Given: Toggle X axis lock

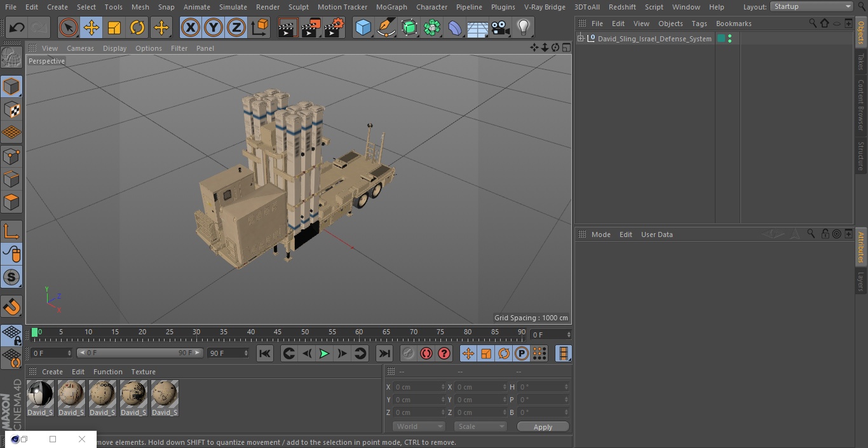Looking at the screenshot, I should click(x=191, y=27).
